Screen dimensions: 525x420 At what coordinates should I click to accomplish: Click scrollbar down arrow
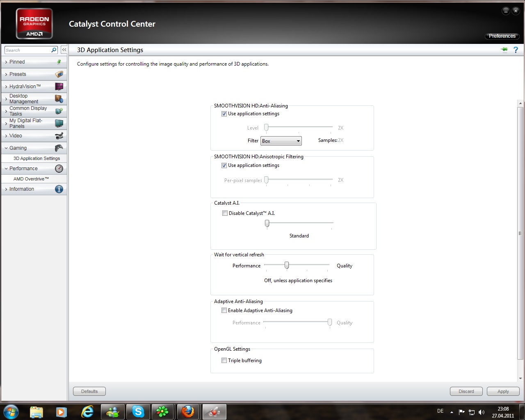(520, 378)
